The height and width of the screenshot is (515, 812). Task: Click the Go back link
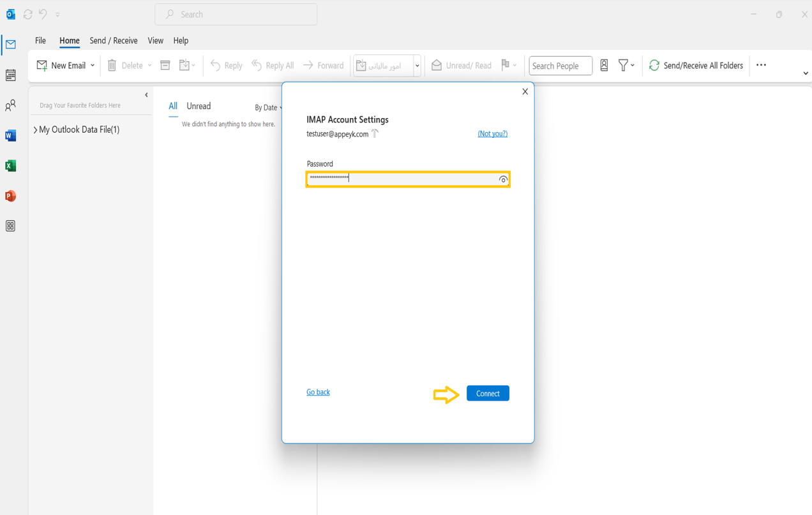coord(318,392)
